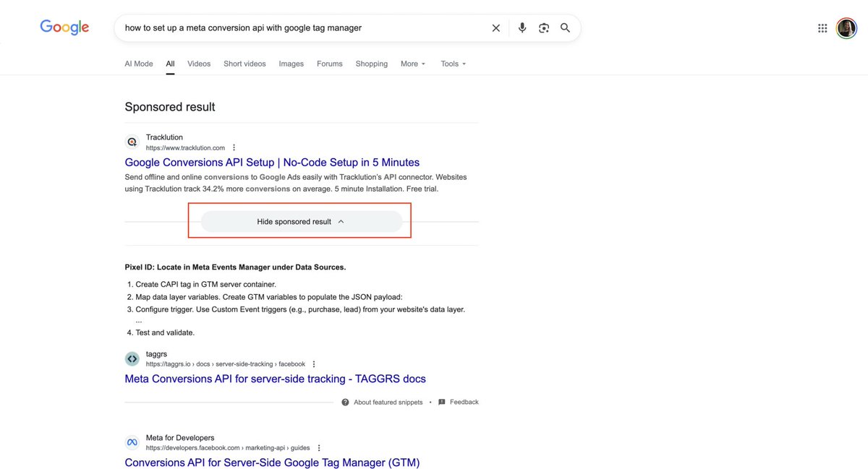The width and height of the screenshot is (868, 469).
Task: Switch to the Shopping tab
Action: click(x=372, y=64)
